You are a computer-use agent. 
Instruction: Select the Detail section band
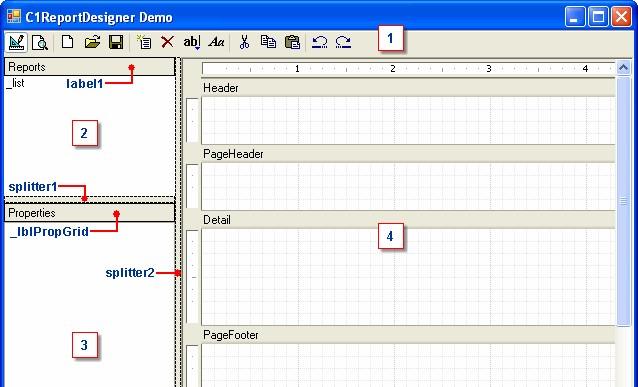coord(408,220)
